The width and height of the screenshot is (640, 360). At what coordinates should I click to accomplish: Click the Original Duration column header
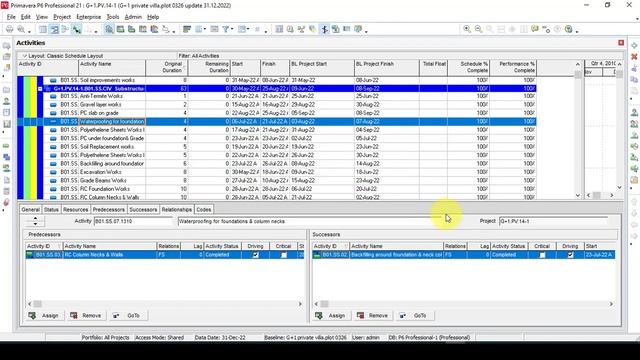click(167, 67)
